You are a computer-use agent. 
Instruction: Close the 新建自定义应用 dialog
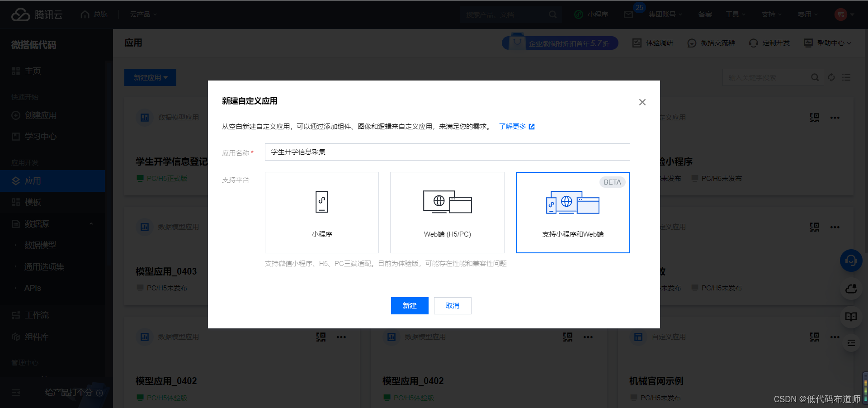(x=642, y=102)
